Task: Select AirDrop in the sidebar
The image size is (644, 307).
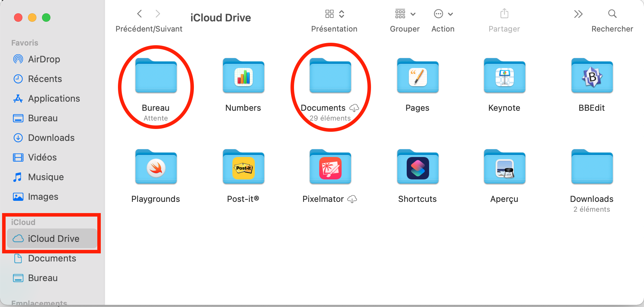Action: tap(44, 59)
